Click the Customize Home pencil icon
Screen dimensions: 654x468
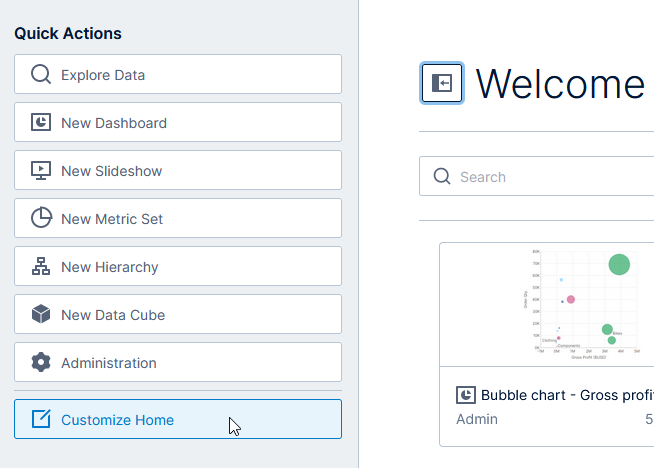(x=41, y=420)
